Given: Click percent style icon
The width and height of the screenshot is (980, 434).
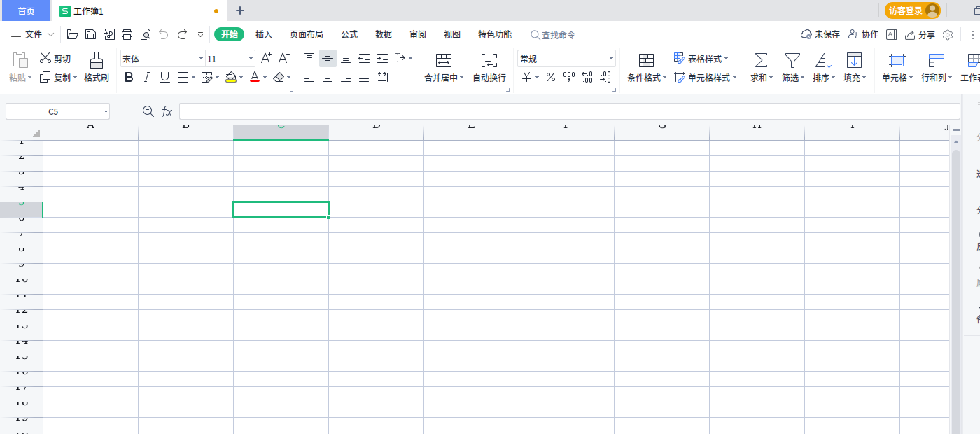Looking at the screenshot, I should pyautogui.click(x=551, y=77).
